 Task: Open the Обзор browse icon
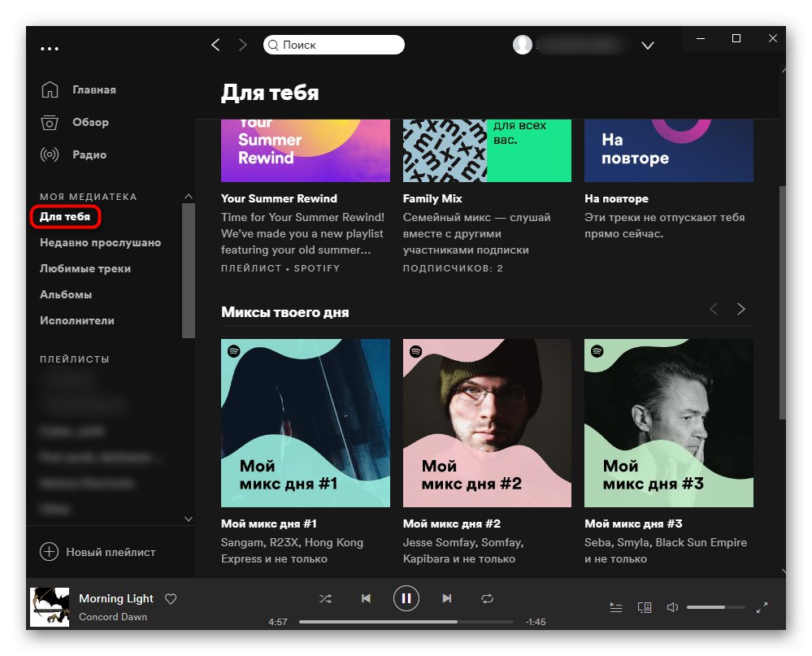coord(50,122)
